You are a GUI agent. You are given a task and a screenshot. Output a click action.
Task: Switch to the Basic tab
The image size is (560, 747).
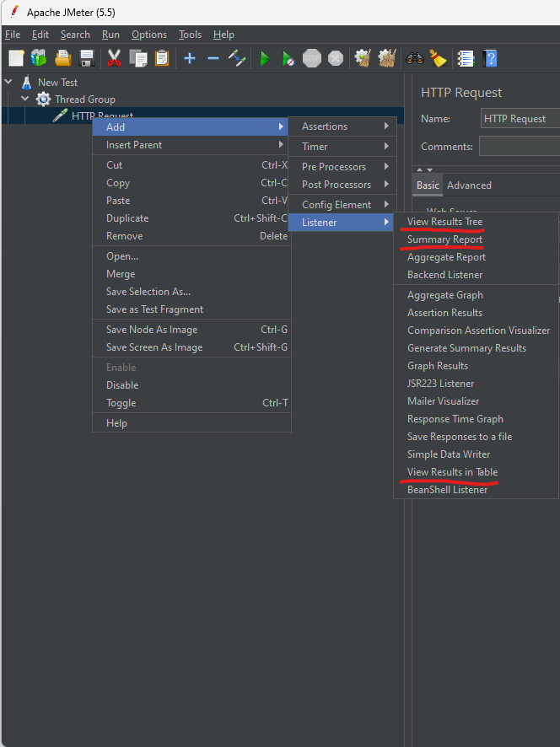point(428,185)
